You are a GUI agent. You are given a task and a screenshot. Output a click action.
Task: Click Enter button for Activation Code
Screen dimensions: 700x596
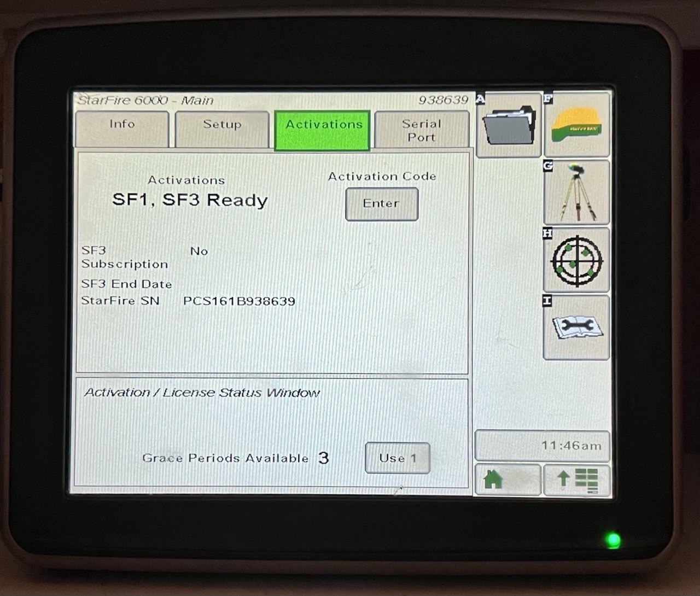pyautogui.click(x=382, y=204)
